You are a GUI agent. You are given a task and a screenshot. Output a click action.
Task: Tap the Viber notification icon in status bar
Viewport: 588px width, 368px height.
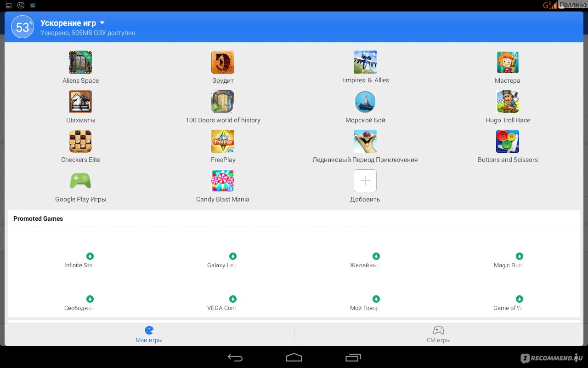coord(21,5)
